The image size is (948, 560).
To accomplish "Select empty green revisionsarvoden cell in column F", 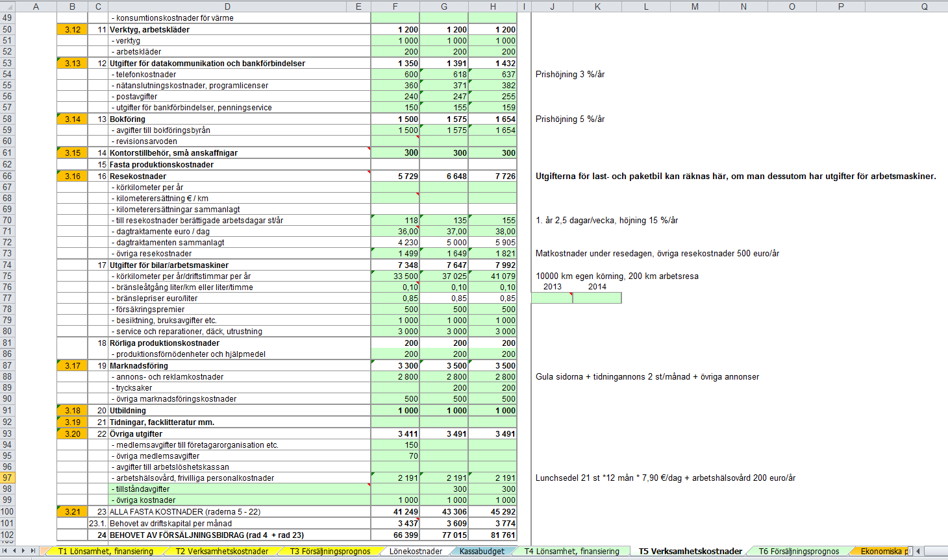I will coord(395,141).
